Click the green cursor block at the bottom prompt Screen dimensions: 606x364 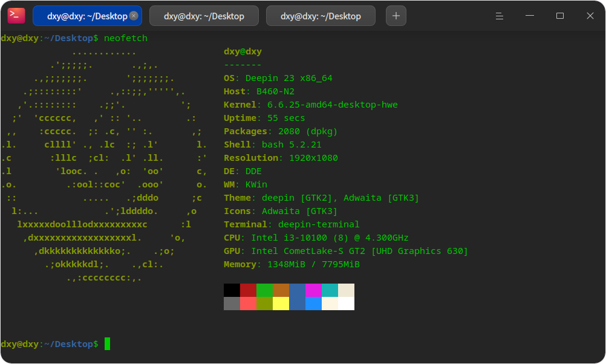[x=107, y=343]
